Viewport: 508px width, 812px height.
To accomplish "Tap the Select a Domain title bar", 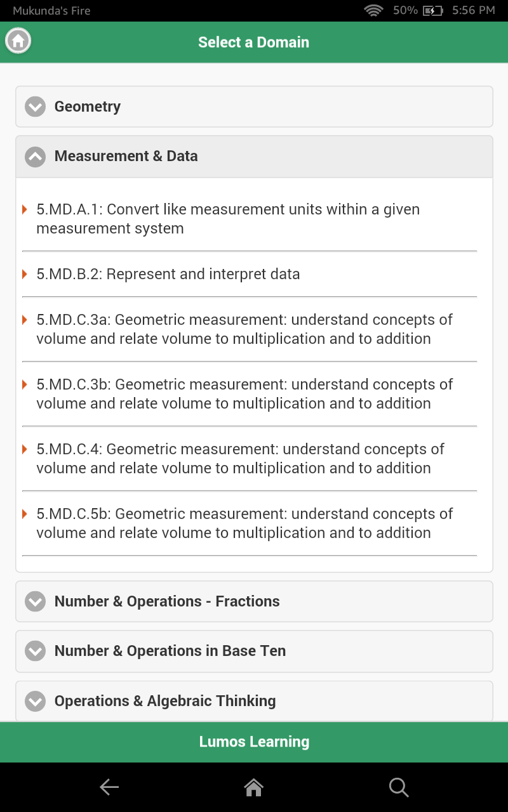I will point(253,42).
